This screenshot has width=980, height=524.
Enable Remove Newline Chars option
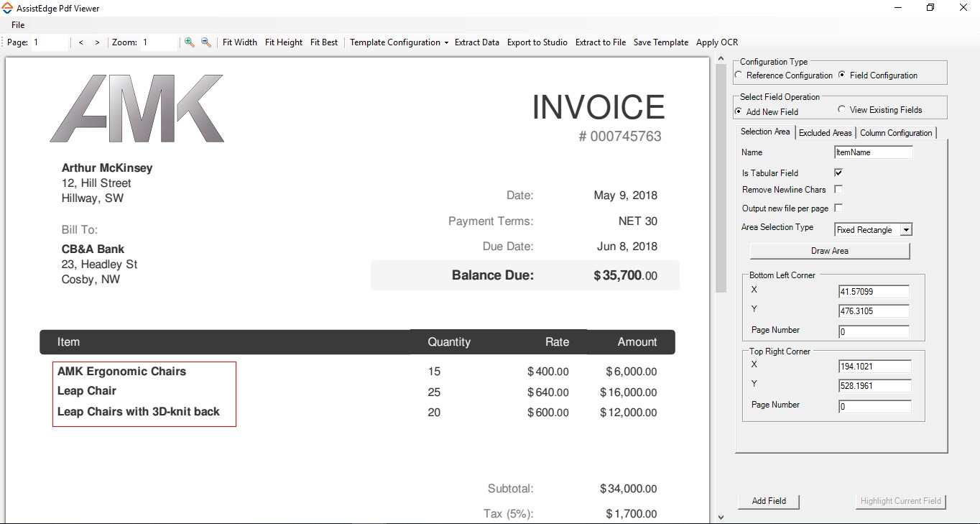click(838, 189)
